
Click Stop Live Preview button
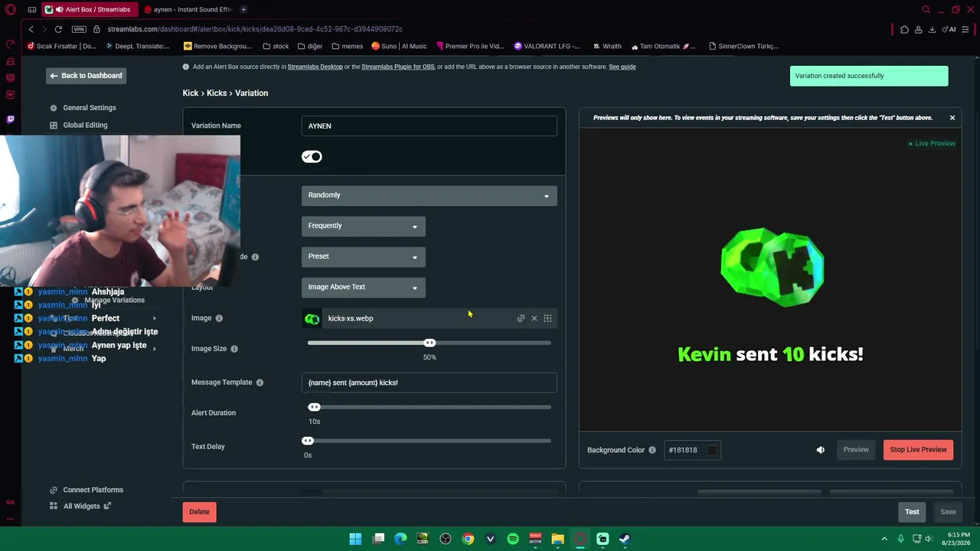click(918, 450)
